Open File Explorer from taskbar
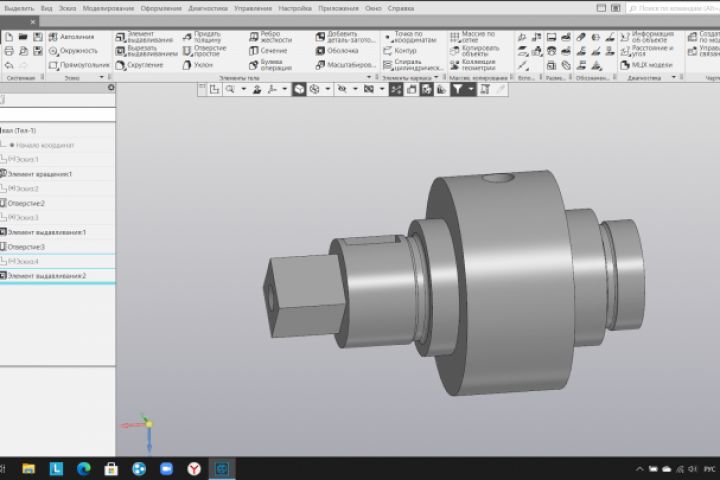 [28, 469]
